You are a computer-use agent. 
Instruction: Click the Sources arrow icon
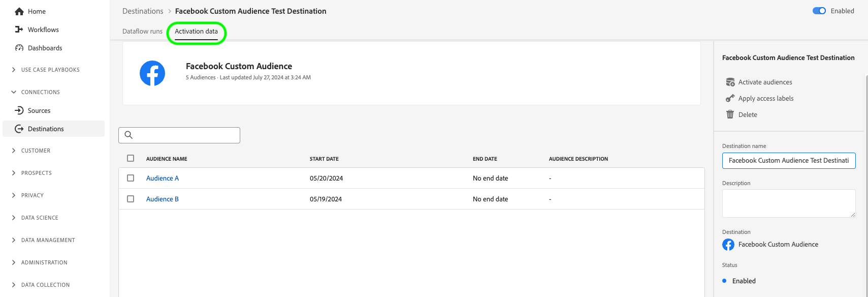(x=19, y=110)
